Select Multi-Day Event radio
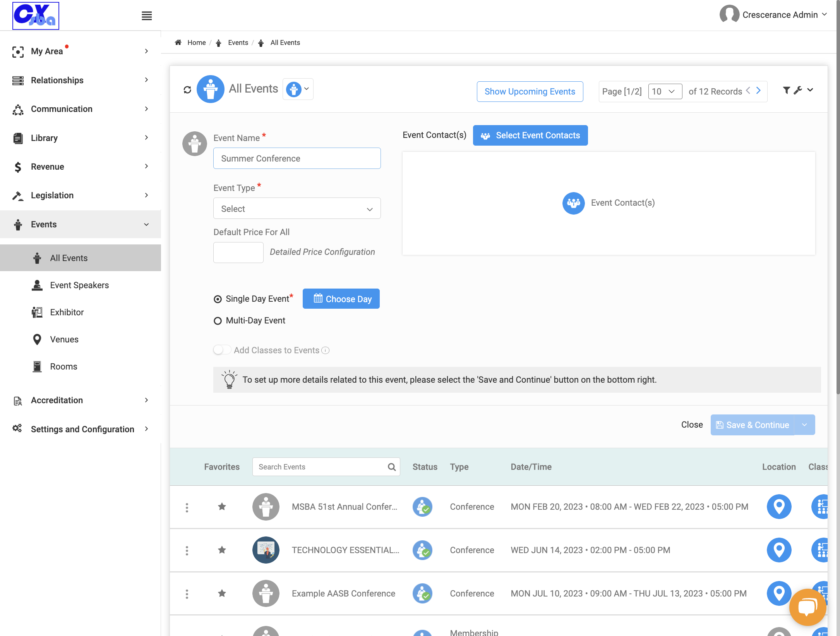Image resolution: width=840 pixels, height=636 pixels. coord(218,321)
